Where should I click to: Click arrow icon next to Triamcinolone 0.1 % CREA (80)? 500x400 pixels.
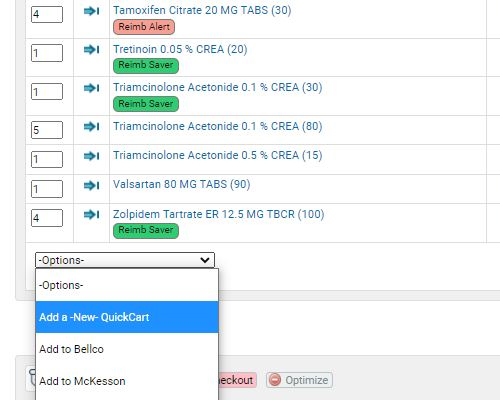[x=91, y=127]
